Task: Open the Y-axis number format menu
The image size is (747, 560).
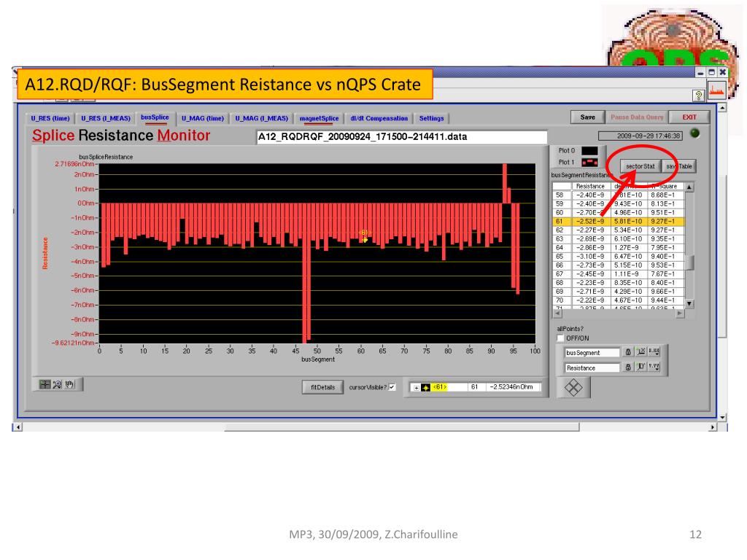Action: (x=654, y=368)
